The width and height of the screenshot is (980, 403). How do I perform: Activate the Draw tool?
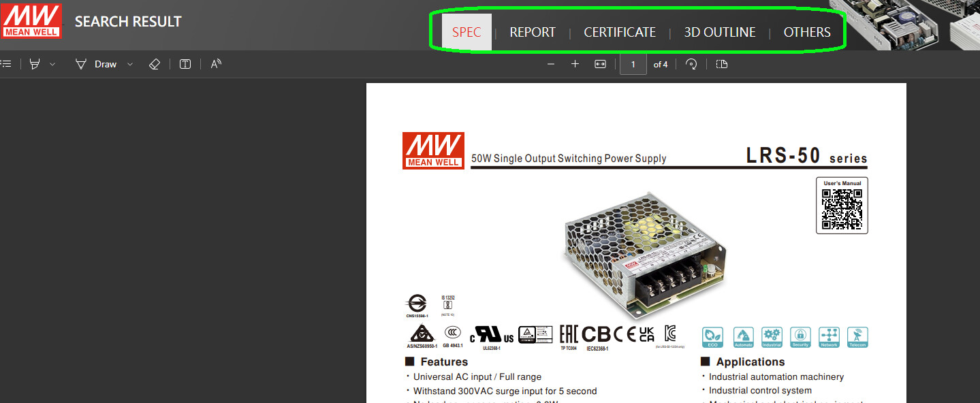pos(96,64)
